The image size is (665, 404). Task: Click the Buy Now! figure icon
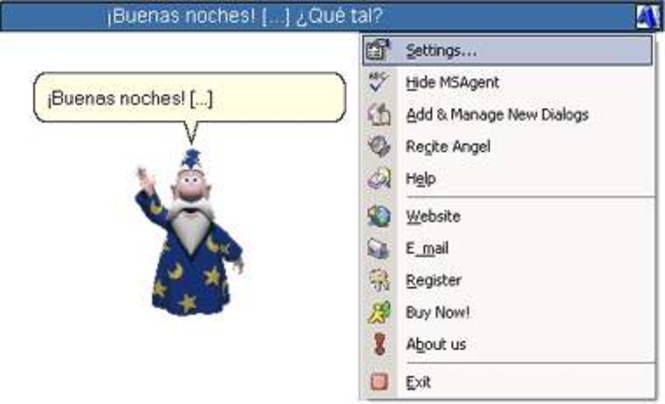click(x=379, y=312)
